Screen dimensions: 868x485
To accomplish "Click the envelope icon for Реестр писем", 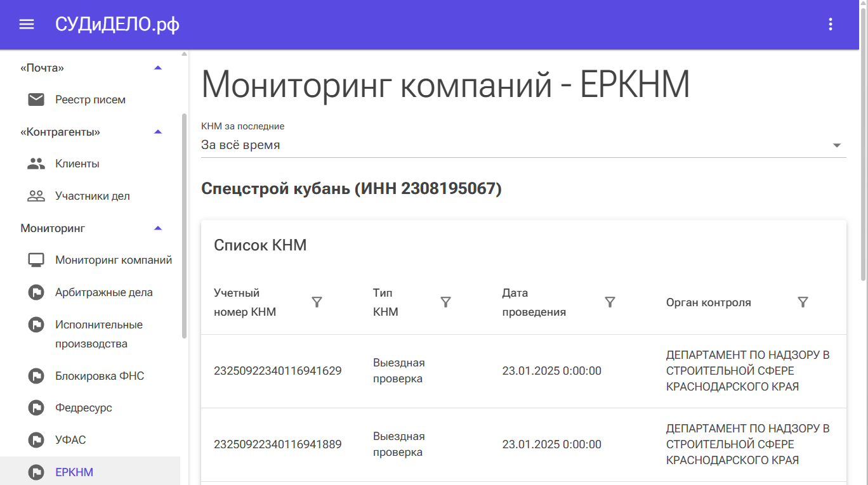I will coord(36,100).
